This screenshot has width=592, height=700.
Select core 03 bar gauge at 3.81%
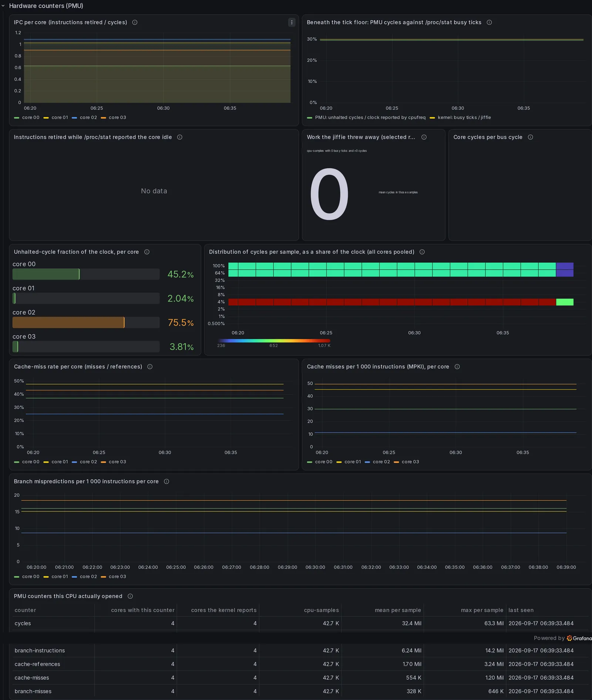point(86,347)
